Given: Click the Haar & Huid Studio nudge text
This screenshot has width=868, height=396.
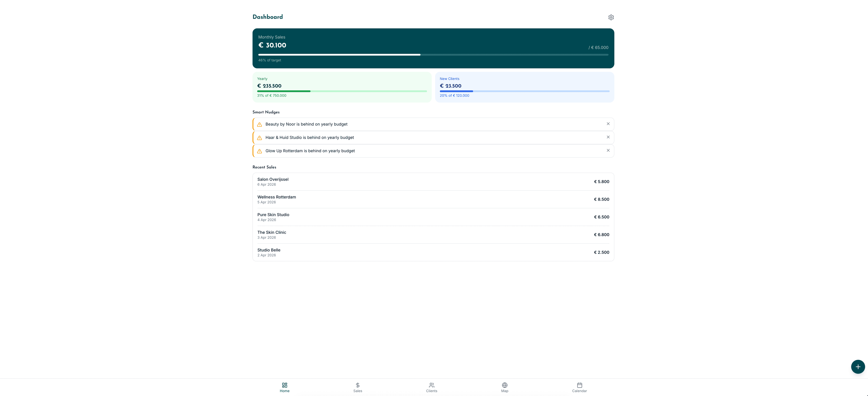Looking at the screenshot, I should [x=309, y=137].
